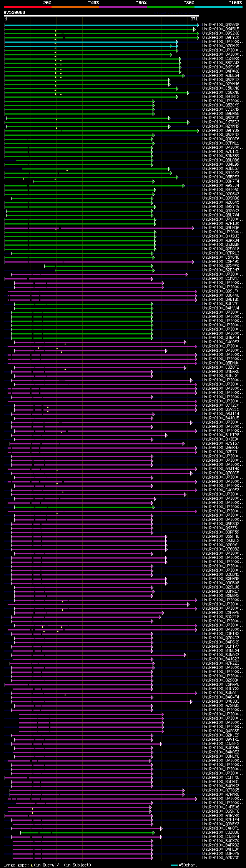This screenshot has height=868, width=246.
Task: Click the purple ~60% identity legend segment
Action: tap(123, 7)
